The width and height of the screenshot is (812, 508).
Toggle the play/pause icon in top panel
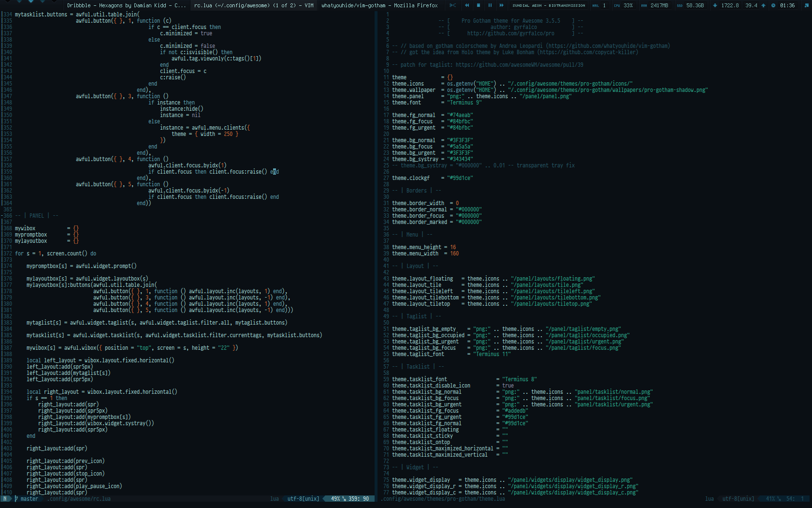click(490, 5)
